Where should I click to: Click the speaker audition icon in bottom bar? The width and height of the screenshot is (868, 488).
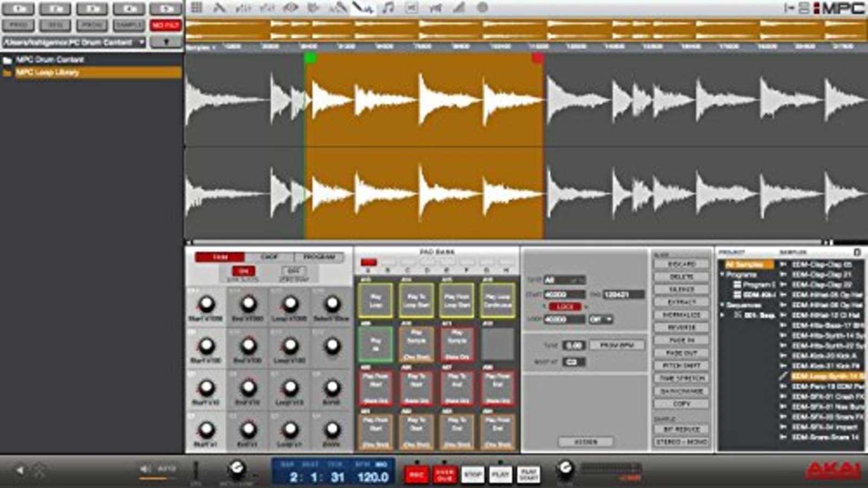[x=145, y=468]
